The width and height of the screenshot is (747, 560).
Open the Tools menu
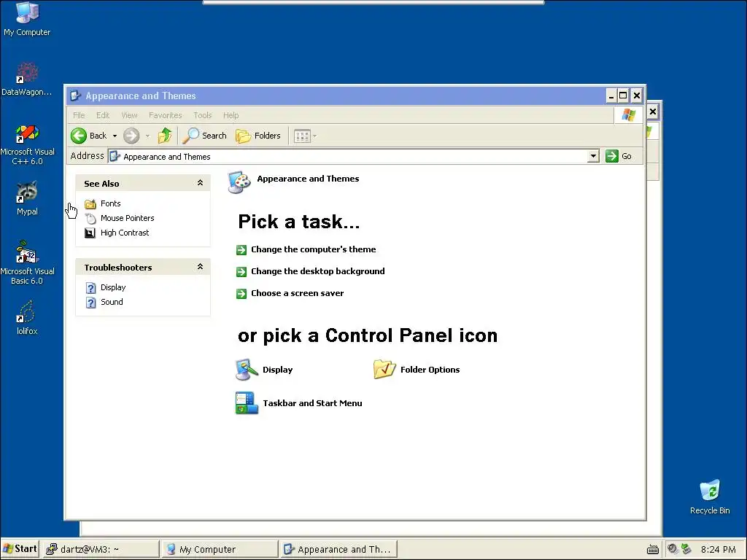coord(203,115)
